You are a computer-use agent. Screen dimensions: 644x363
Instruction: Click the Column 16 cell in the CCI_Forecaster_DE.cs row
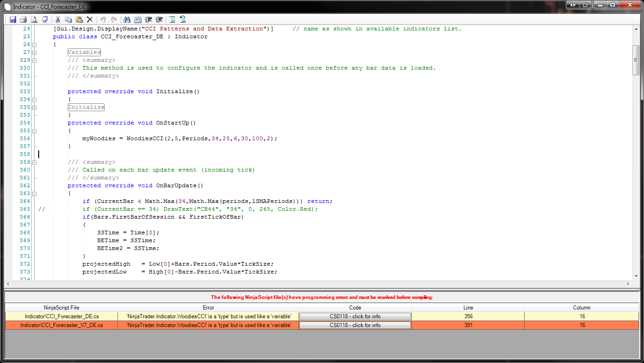tap(582, 316)
